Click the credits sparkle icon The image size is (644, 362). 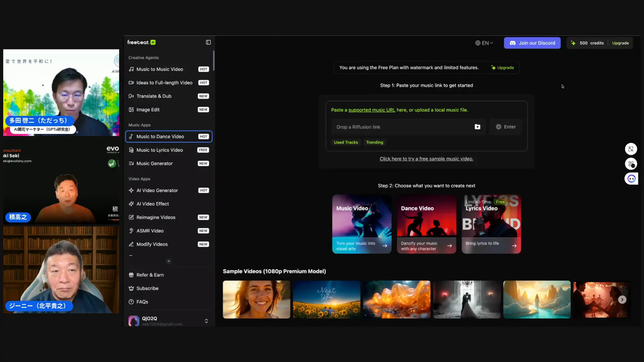pyautogui.click(x=573, y=43)
